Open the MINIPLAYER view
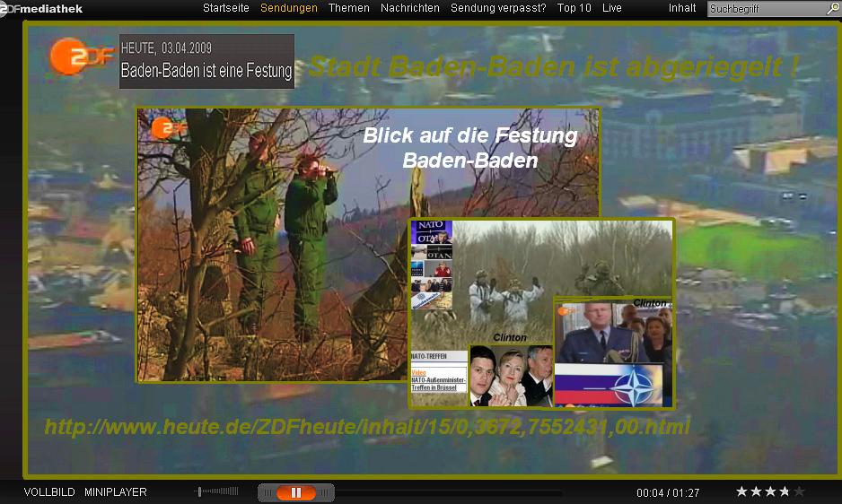Image resolution: width=842 pixels, height=504 pixels. click(116, 492)
